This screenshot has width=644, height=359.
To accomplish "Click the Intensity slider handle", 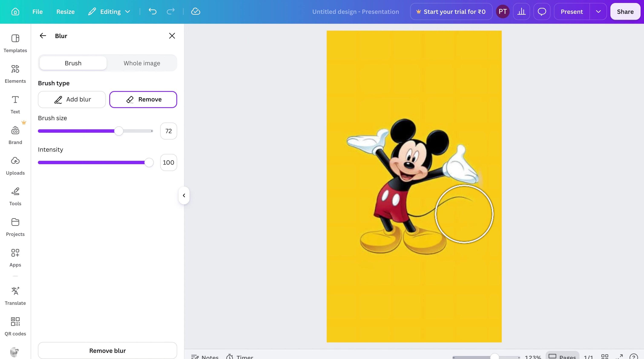I will (149, 162).
